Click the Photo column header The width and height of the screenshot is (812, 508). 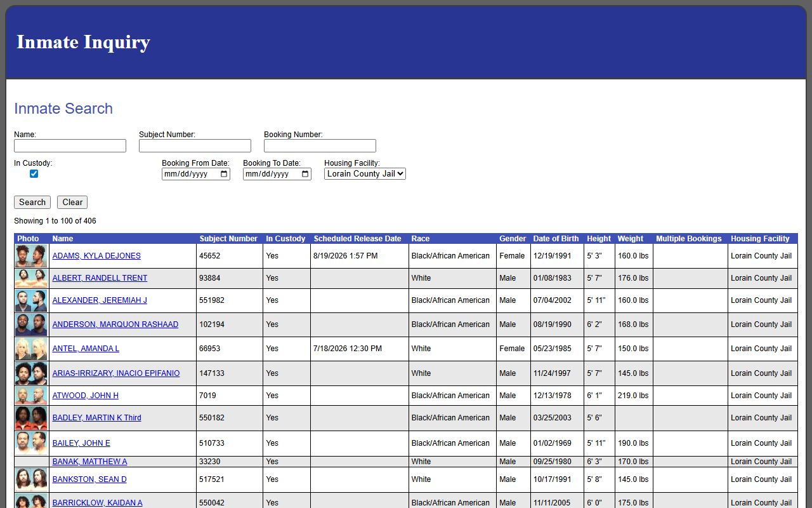pos(28,239)
